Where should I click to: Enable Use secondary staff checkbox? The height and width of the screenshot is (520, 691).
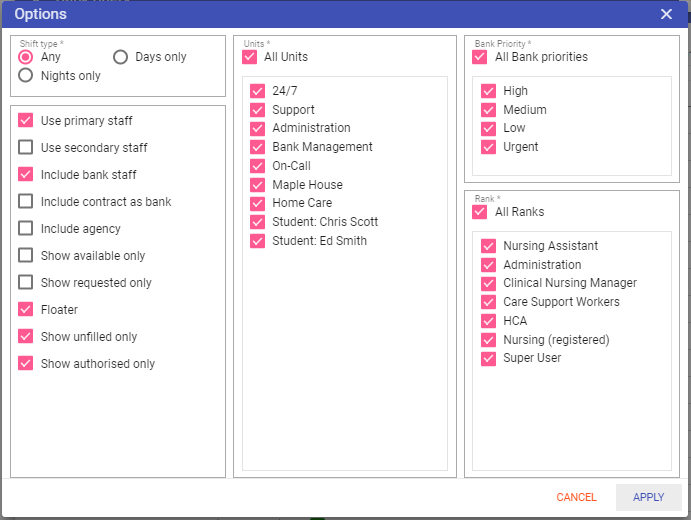point(26,148)
